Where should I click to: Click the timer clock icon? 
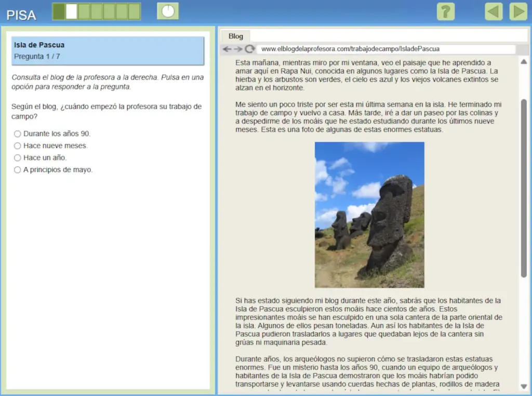pos(168,11)
